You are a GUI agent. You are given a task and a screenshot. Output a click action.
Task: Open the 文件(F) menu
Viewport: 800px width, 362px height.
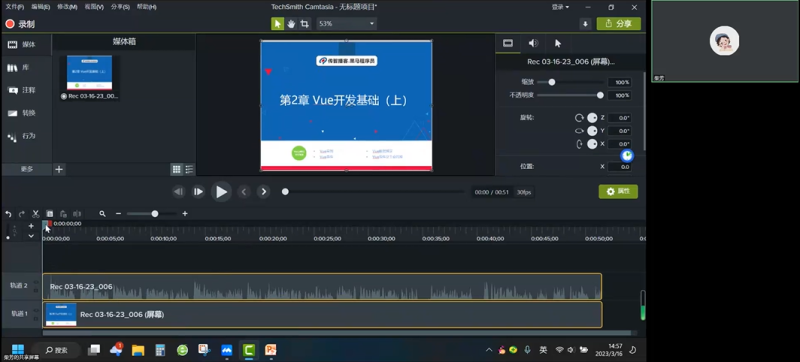[x=15, y=7]
